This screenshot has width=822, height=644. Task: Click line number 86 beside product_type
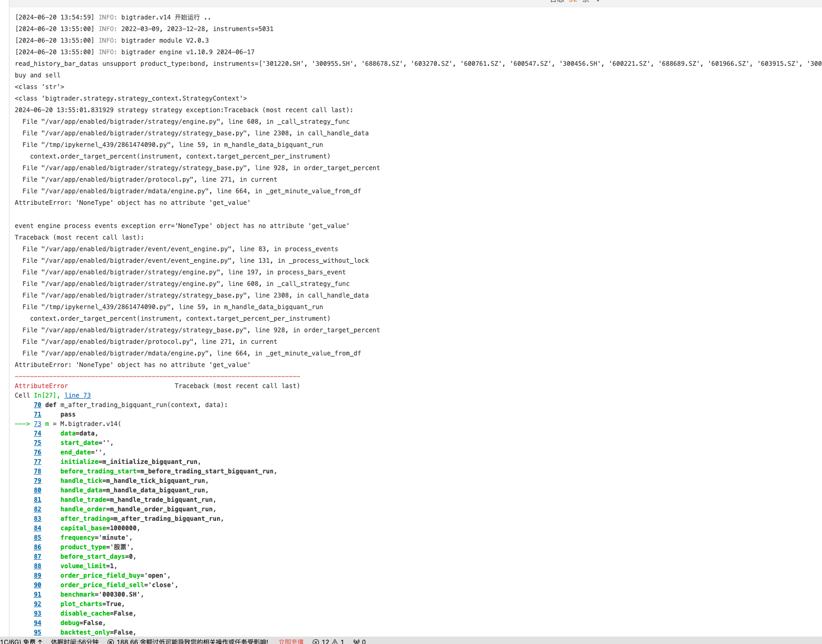click(x=37, y=547)
